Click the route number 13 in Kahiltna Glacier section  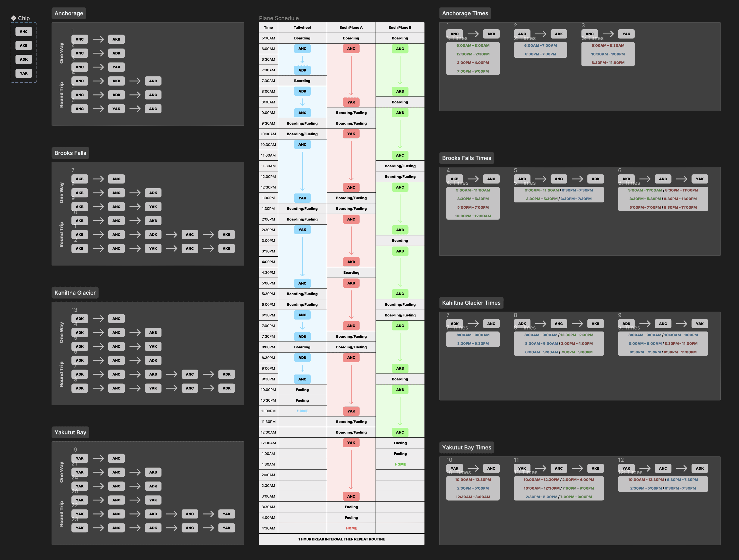tap(74, 310)
